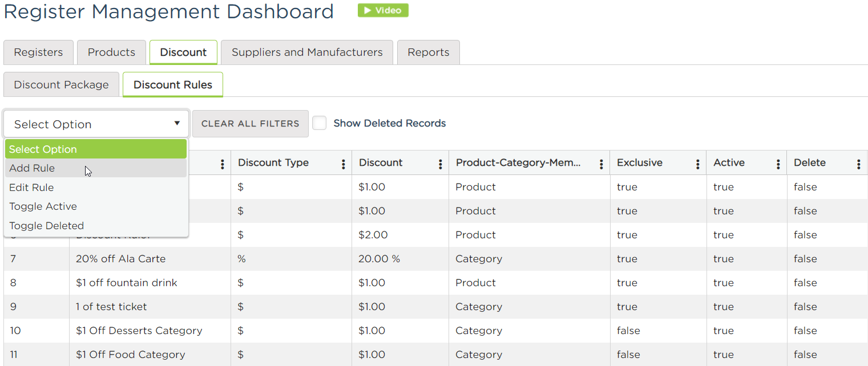Switch to the Registers tab

coord(38,52)
